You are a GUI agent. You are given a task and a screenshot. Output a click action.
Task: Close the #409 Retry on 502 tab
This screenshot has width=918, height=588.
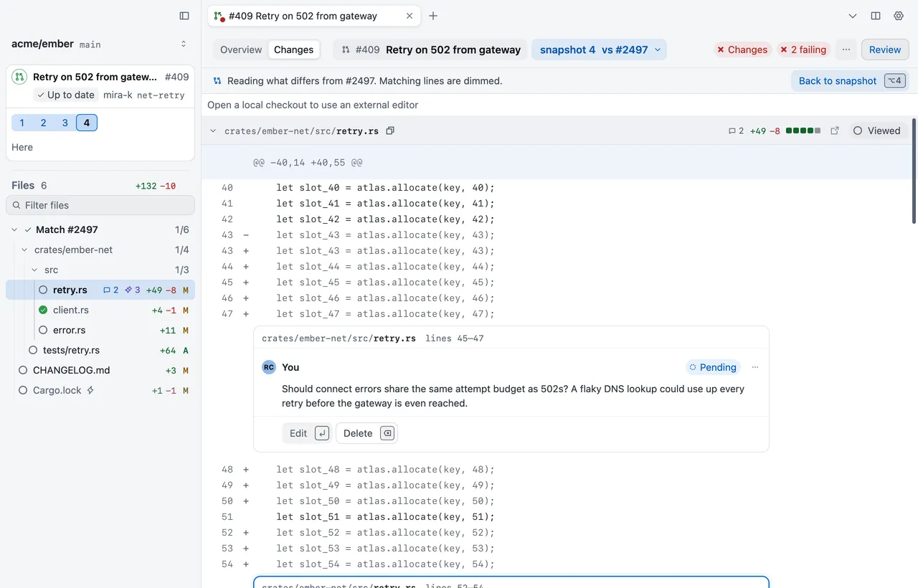tap(410, 16)
